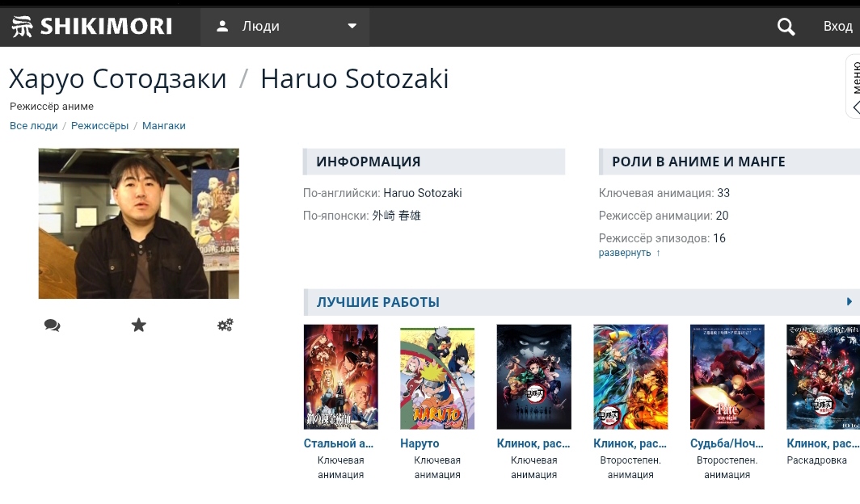The image size is (860, 504).
Task: Click the arrow in Лучшие работы header
Action: click(x=849, y=301)
